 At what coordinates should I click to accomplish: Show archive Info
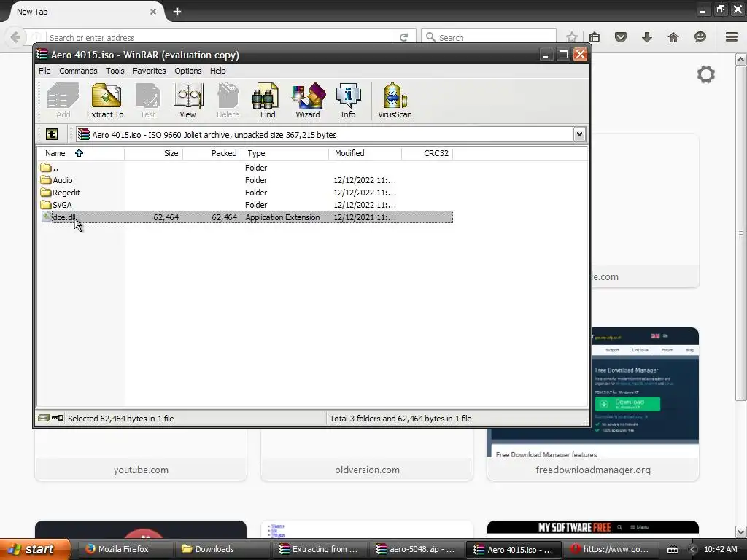click(348, 101)
